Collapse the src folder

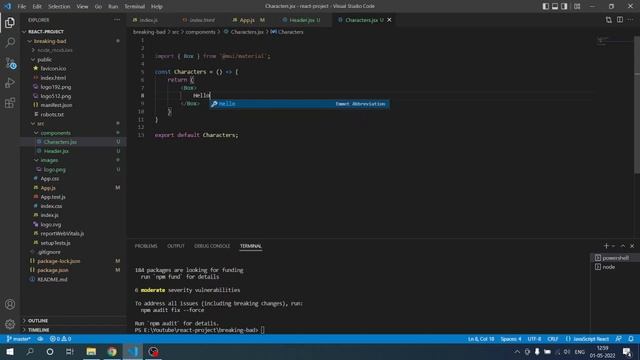coord(40,123)
